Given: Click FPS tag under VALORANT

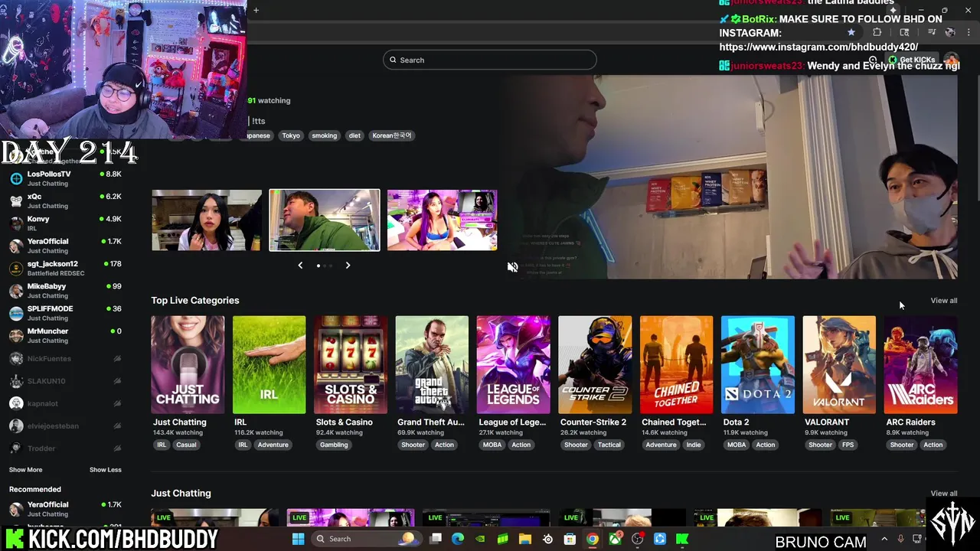Looking at the screenshot, I should pos(848,445).
